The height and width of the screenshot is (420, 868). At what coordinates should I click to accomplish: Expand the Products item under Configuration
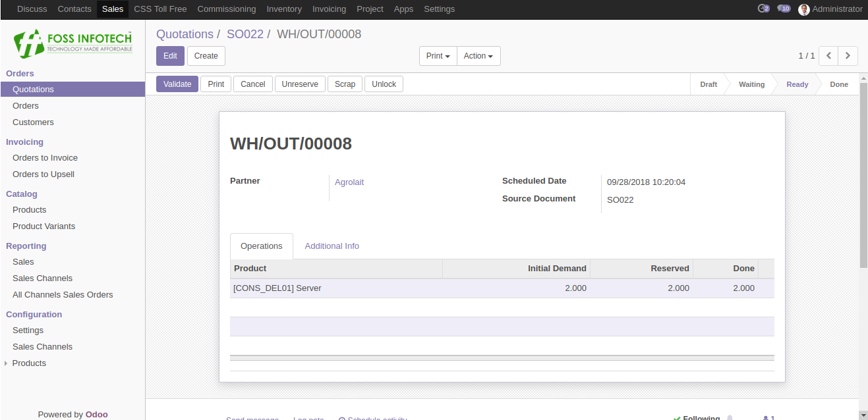pos(29,363)
